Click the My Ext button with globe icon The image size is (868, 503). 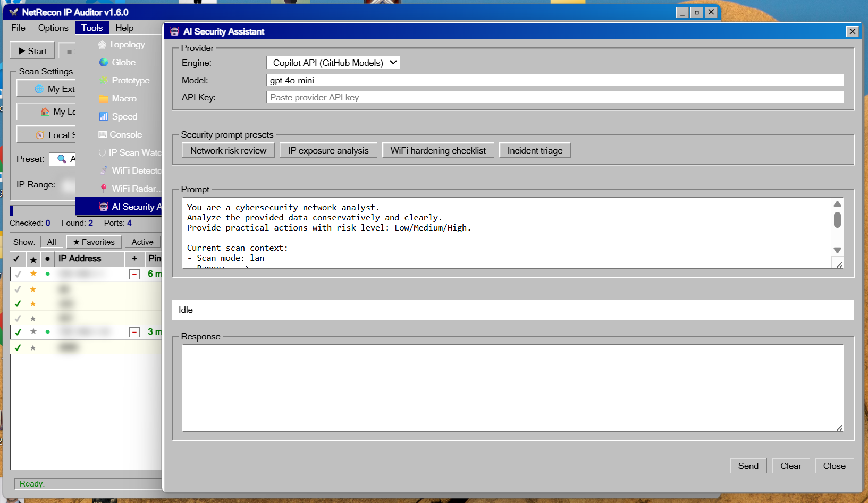click(x=46, y=89)
